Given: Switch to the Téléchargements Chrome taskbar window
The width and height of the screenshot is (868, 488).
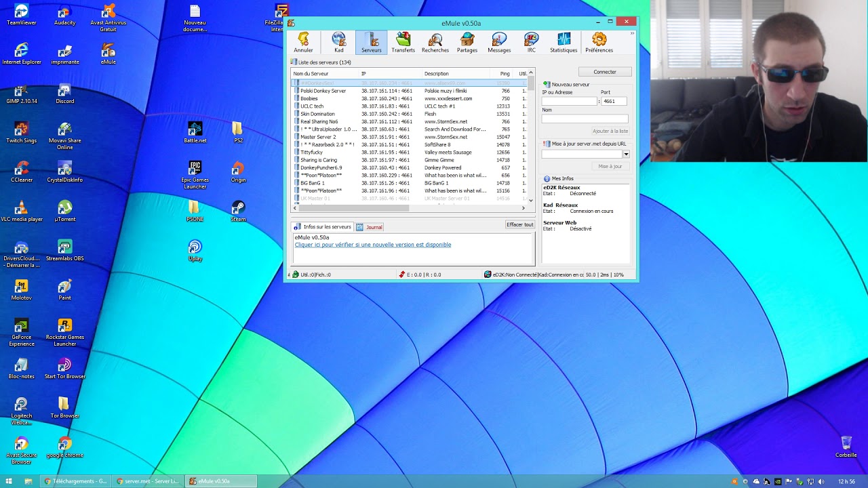Looking at the screenshot, I should point(75,481).
